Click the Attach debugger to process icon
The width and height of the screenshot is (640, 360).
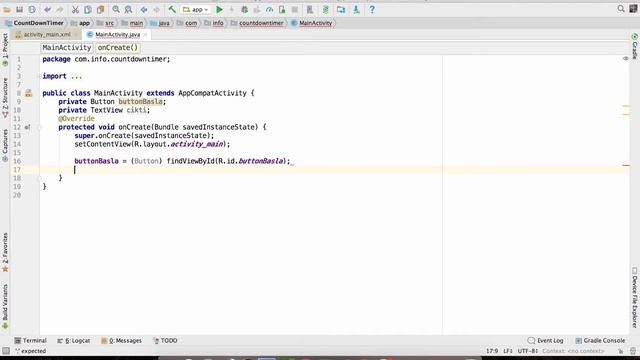click(282, 9)
